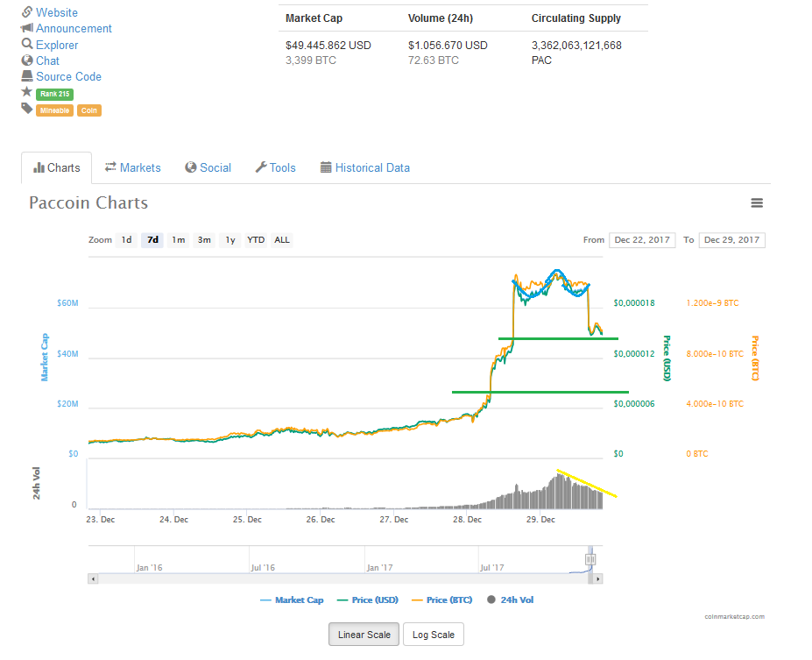The image size is (812, 660).
Task: Click the Website link chain icon
Action: coord(27,12)
